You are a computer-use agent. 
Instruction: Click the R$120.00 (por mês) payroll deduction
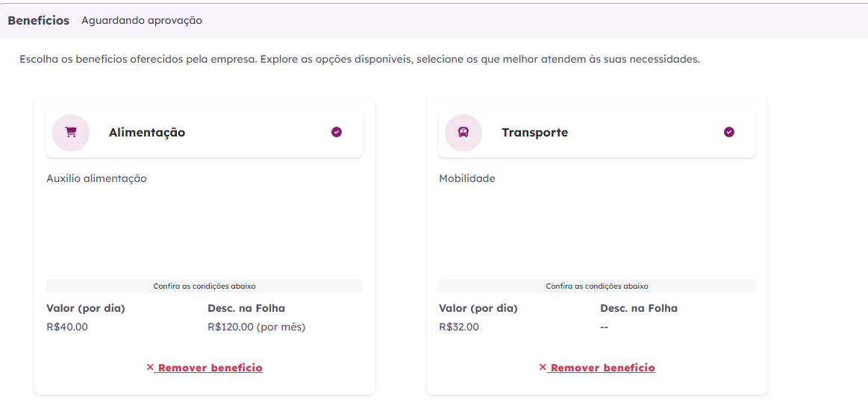[x=256, y=327]
